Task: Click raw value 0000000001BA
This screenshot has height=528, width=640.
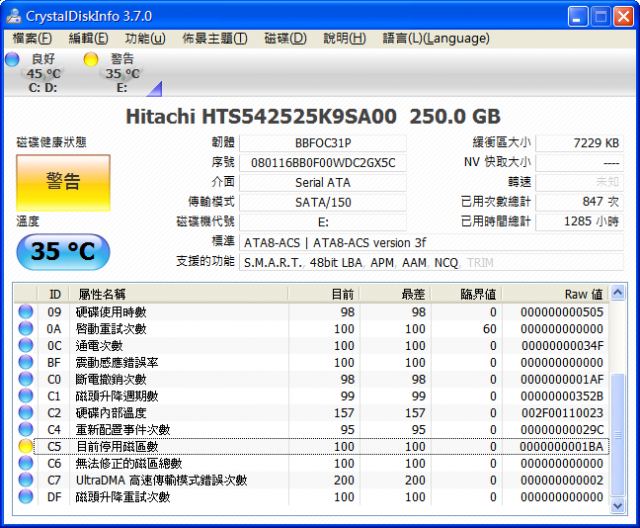Action: (561, 446)
